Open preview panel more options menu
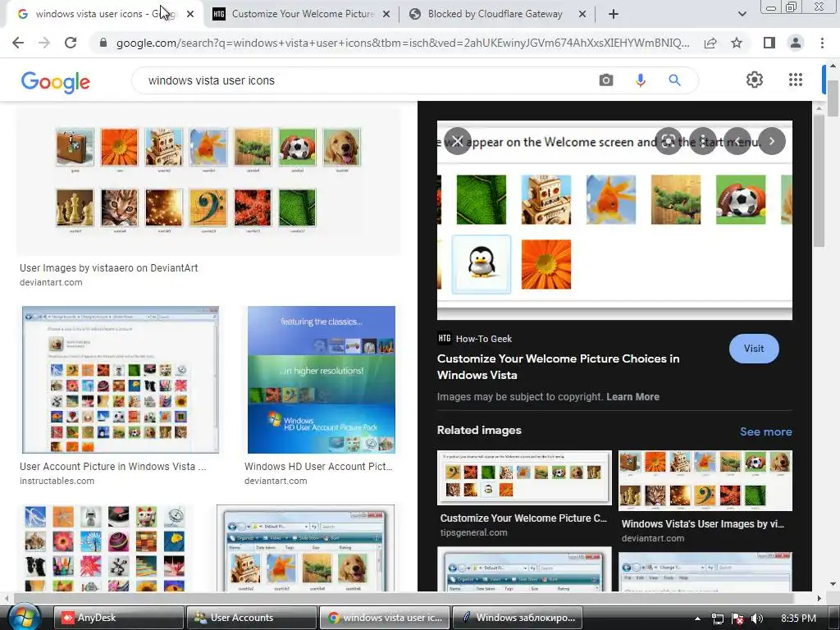The image size is (840, 630). [703, 141]
